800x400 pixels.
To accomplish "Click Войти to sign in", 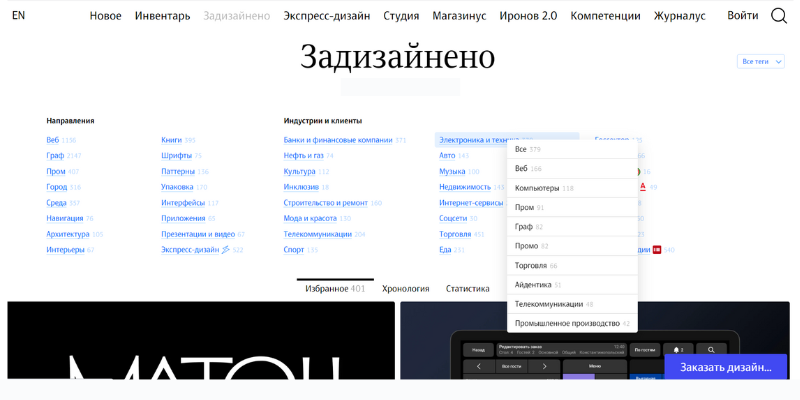I will click(x=742, y=16).
